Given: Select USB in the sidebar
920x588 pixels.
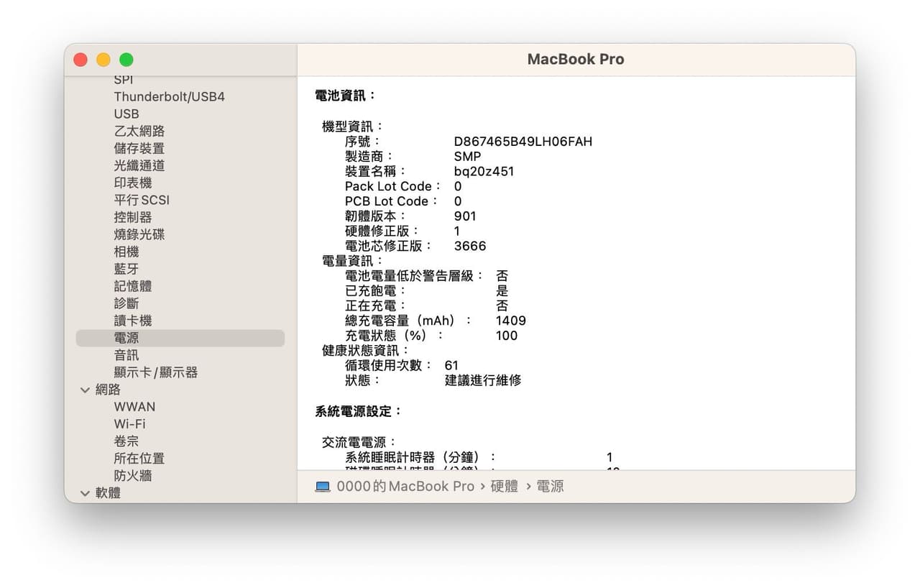Looking at the screenshot, I should click(x=126, y=114).
